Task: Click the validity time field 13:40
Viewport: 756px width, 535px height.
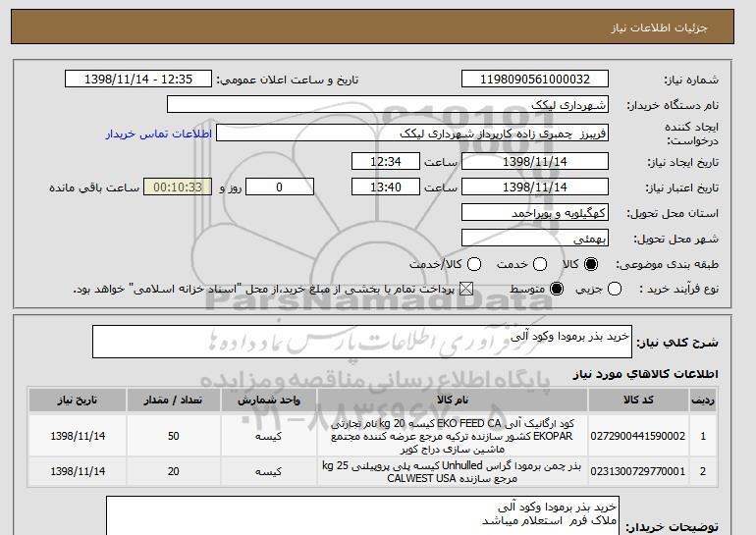Action: click(x=386, y=187)
